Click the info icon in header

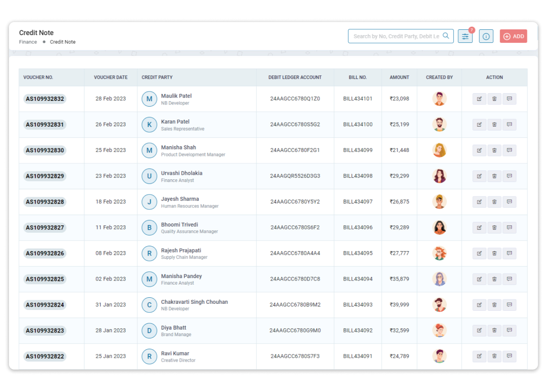(x=486, y=36)
